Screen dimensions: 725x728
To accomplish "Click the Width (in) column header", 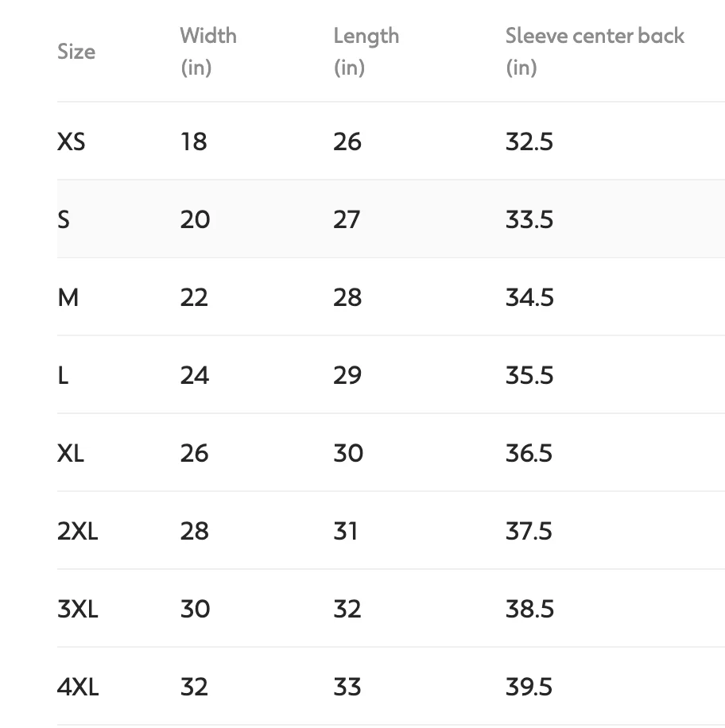I will [207, 51].
